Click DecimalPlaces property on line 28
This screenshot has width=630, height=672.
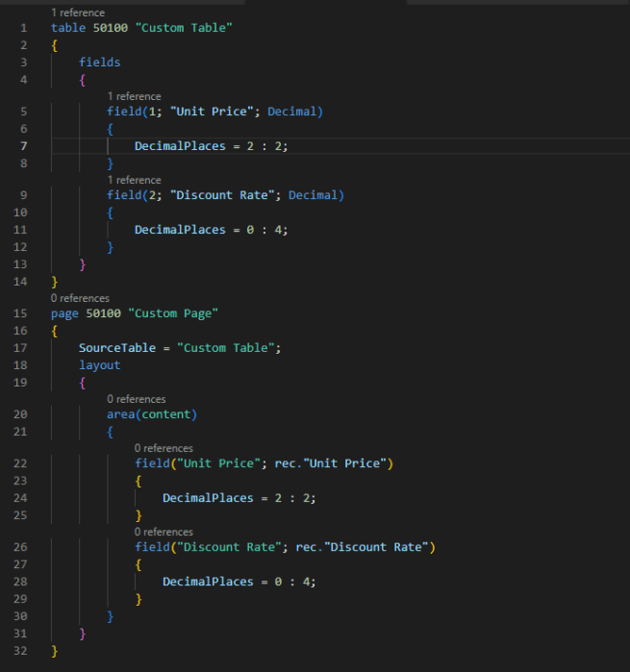pos(209,582)
